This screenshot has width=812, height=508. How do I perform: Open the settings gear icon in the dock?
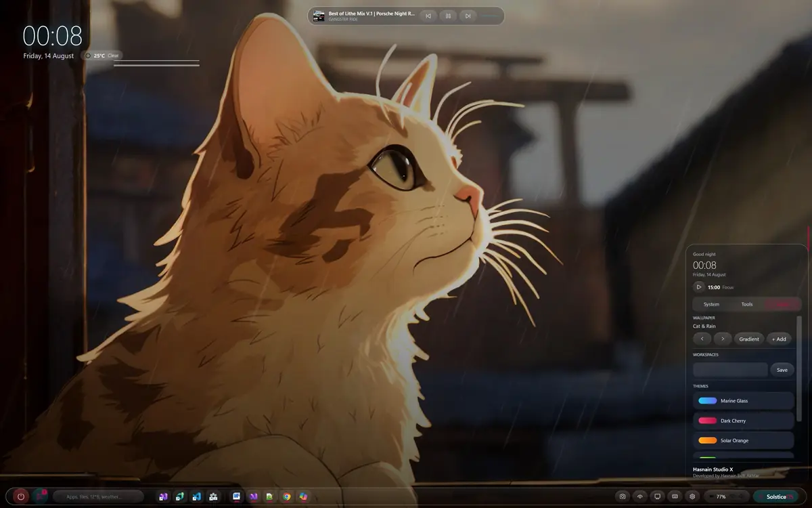point(692,496)
